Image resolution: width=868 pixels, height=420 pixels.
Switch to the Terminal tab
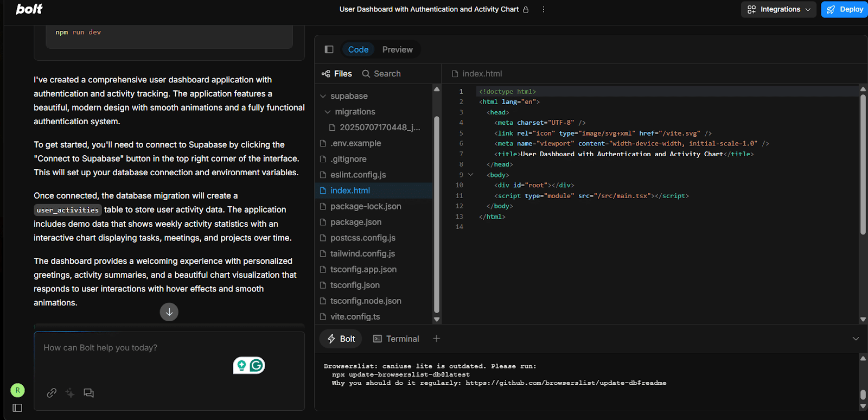pos(396,339)
